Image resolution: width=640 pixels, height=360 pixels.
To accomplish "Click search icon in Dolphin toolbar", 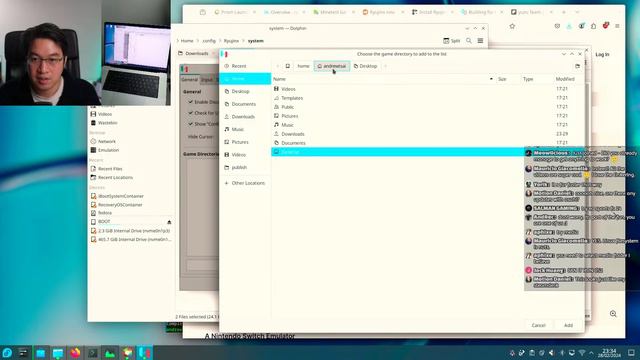I will pos(469,41).
